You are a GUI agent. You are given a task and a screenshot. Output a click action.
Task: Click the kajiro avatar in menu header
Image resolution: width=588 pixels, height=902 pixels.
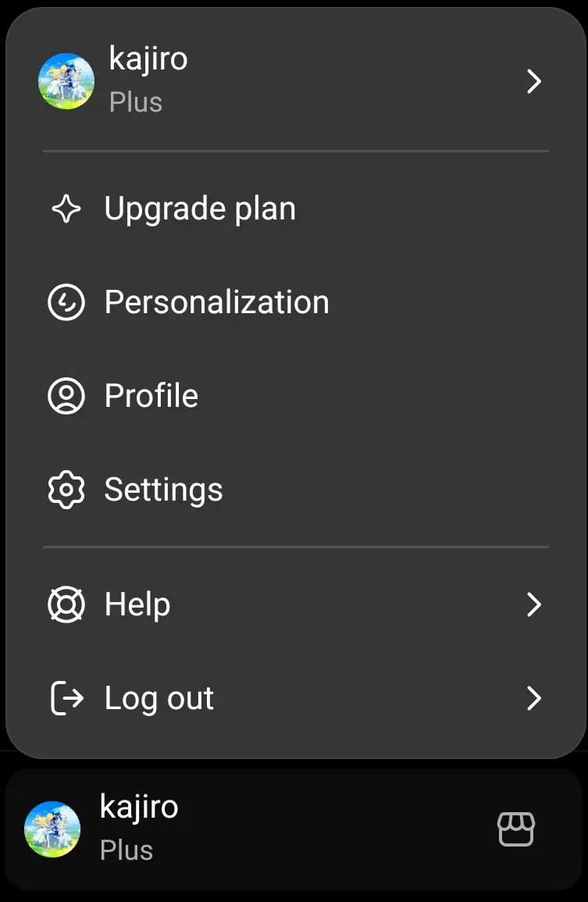click(x=66, y=81)
